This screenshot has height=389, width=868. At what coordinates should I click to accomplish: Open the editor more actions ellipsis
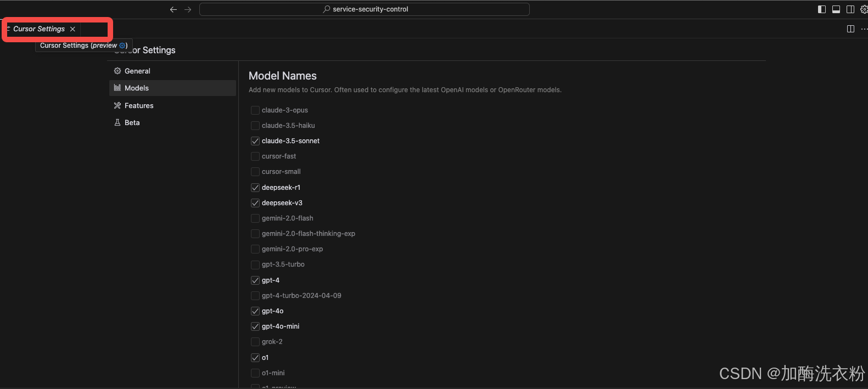click(864, 29)
